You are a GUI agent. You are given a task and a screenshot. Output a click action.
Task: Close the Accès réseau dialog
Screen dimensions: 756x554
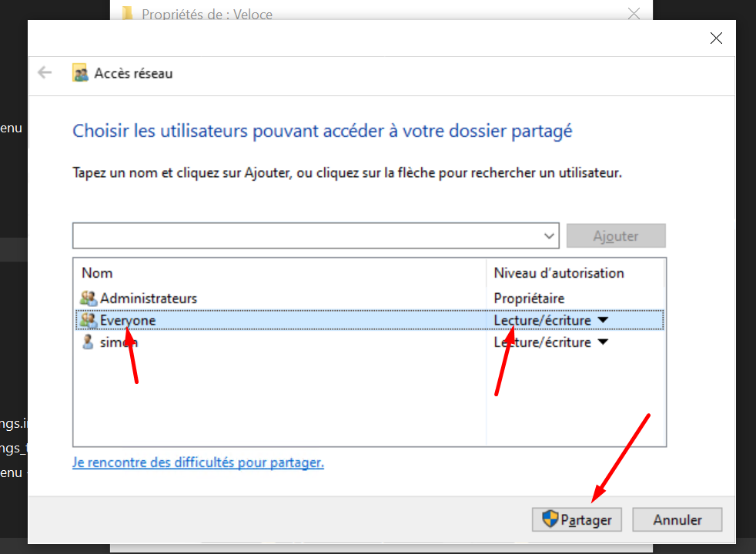click(716, 38)
